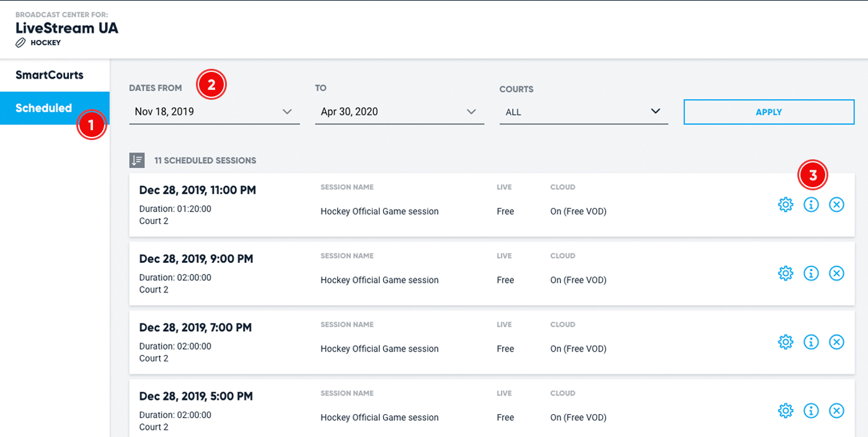Open the To date dropdown
Screen dimensions: 868x437
click(399, 112)
